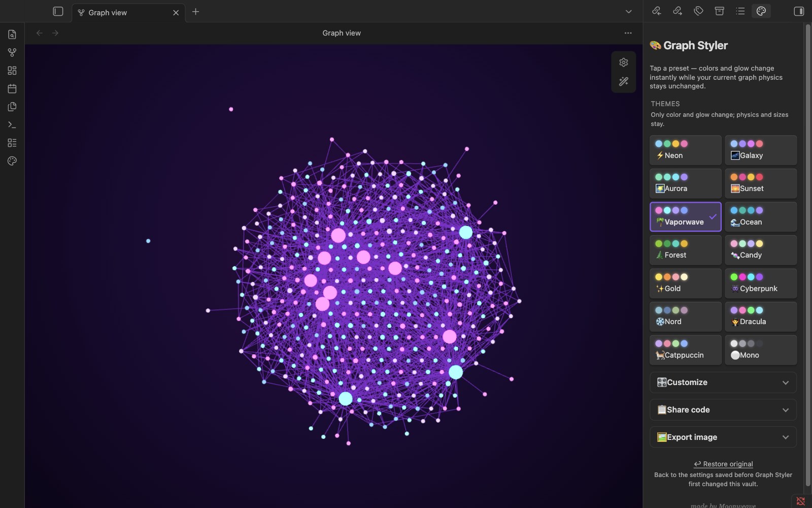Expand the Customize section

pos(723,383)
